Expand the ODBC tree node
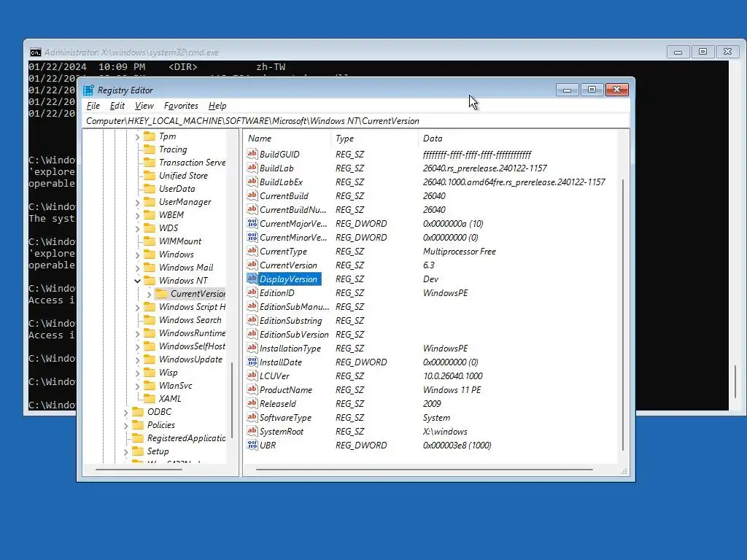 (125, 413)
